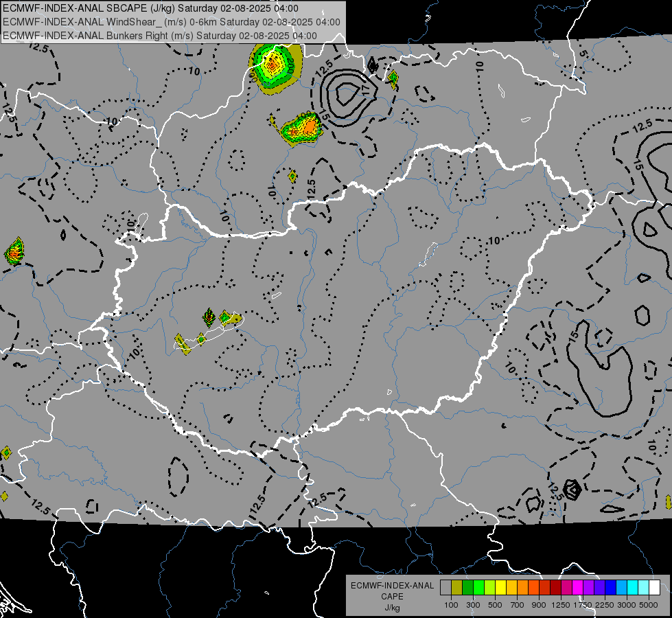Pick the sky blue legend swatch

pos(621,587)
